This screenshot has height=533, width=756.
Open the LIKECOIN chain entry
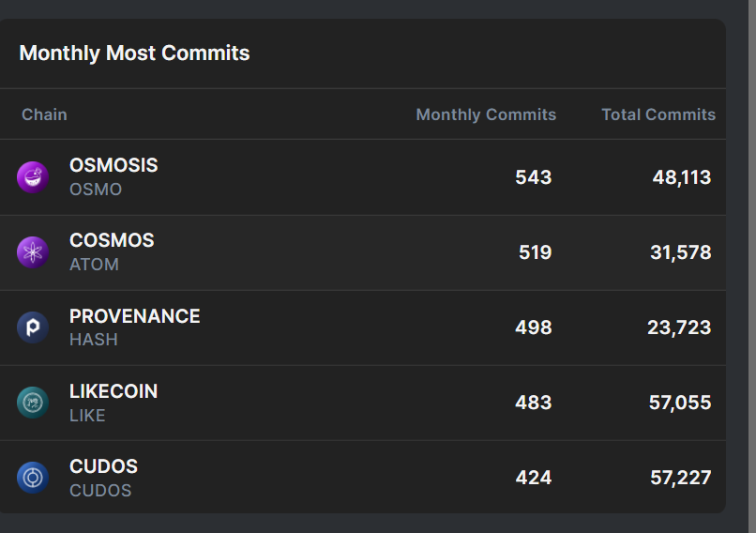click(113, 390)
